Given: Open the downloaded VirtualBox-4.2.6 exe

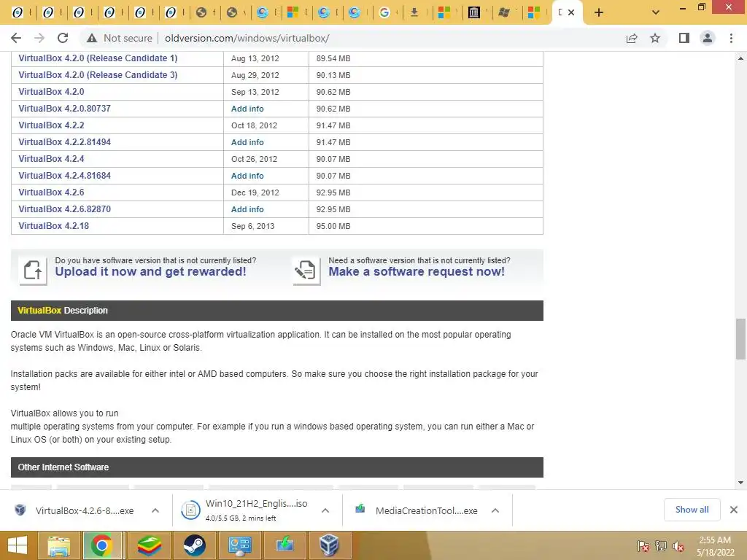Looking at the screenshot, I should point(76,510).
